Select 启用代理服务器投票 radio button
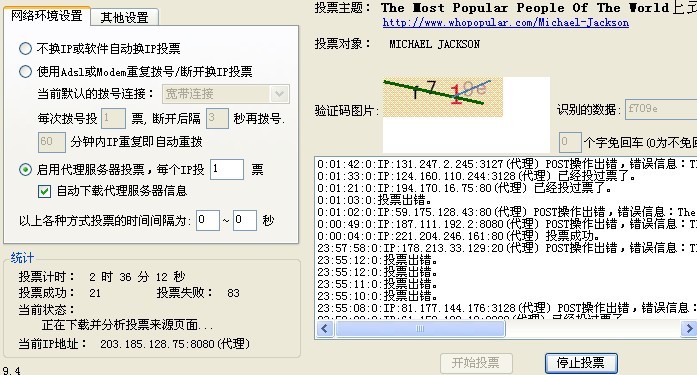This screenshot has width=697, height=375. (25, 169)
